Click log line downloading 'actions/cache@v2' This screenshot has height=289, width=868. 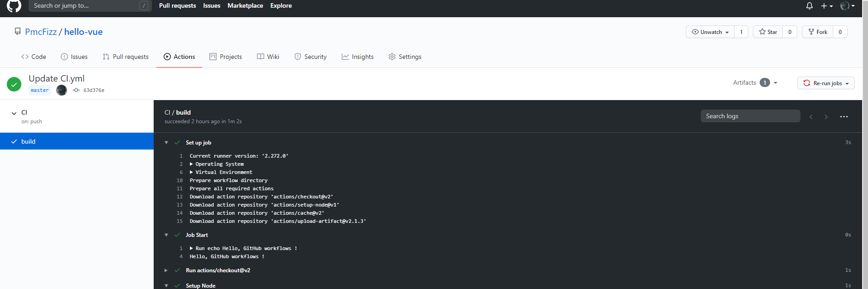click(257, 213)
